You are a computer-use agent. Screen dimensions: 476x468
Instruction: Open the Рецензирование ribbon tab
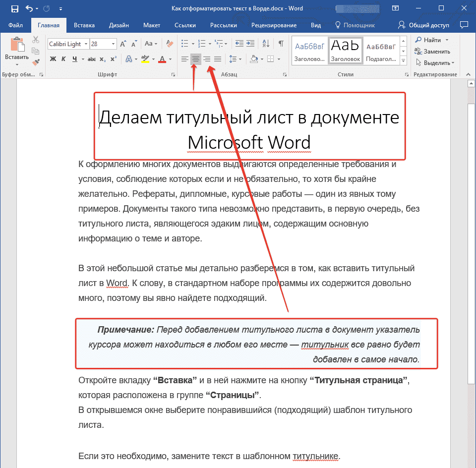pyautogui.click(x=274, y=25)
